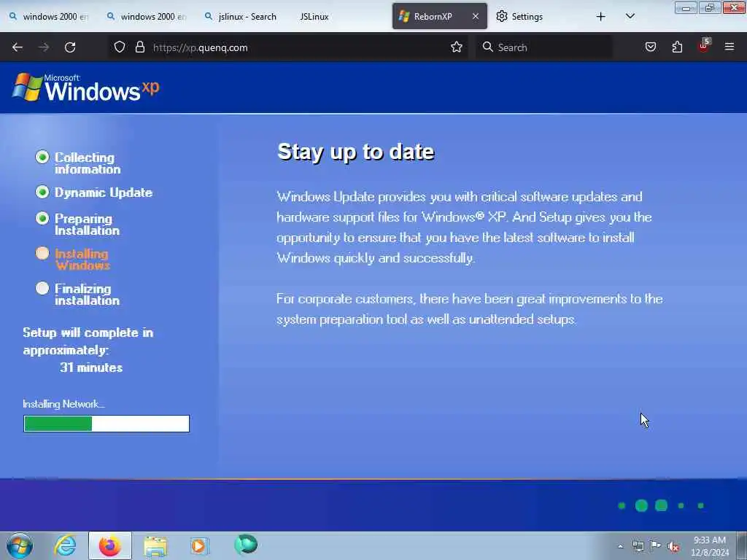The height and width of the screenshot is (560, 747).
Task: Open the Firefox hamburger menu
Action: 729,47
